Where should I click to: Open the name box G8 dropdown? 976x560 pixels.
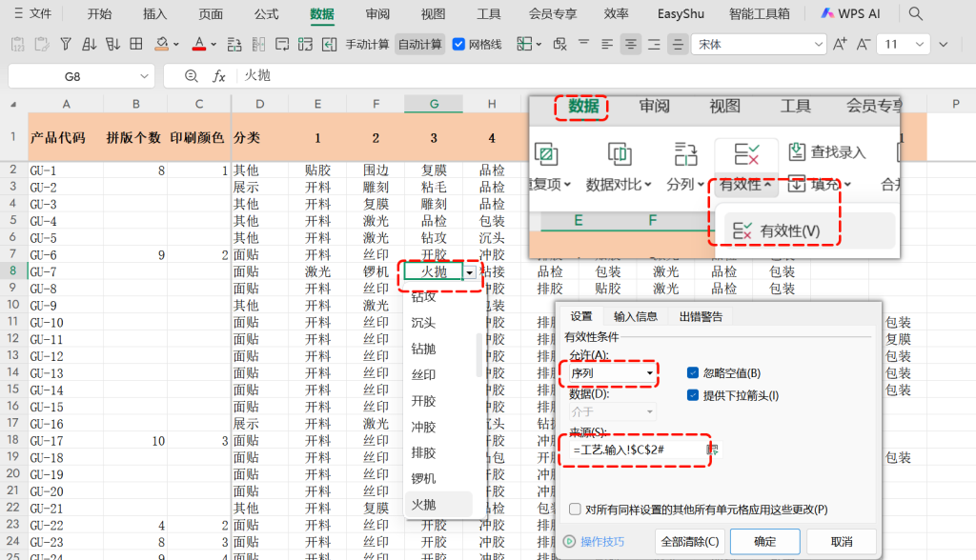pos(145,76)
